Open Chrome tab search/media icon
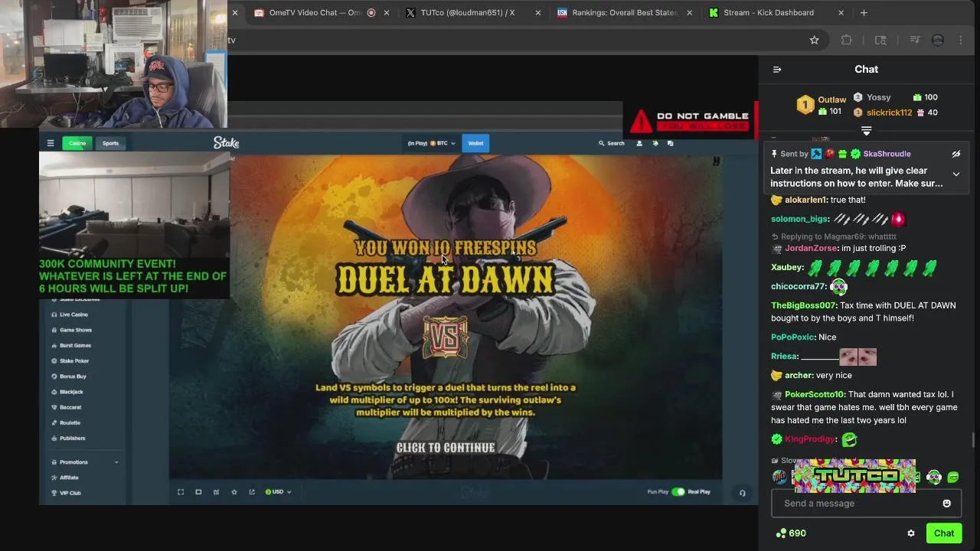980x551 pixels. (914, 40)
